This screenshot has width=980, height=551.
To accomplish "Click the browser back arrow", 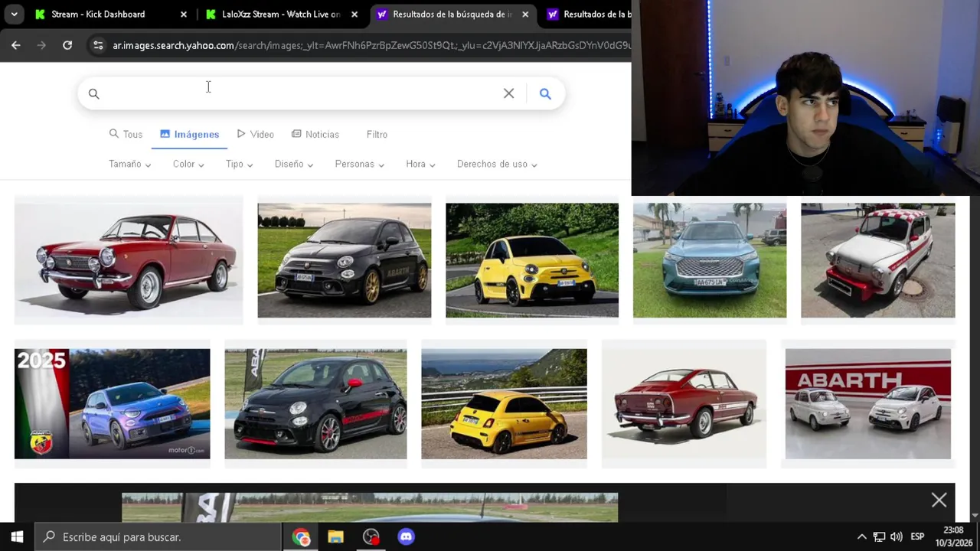I will pyautogui.click(x=16, y=45).
